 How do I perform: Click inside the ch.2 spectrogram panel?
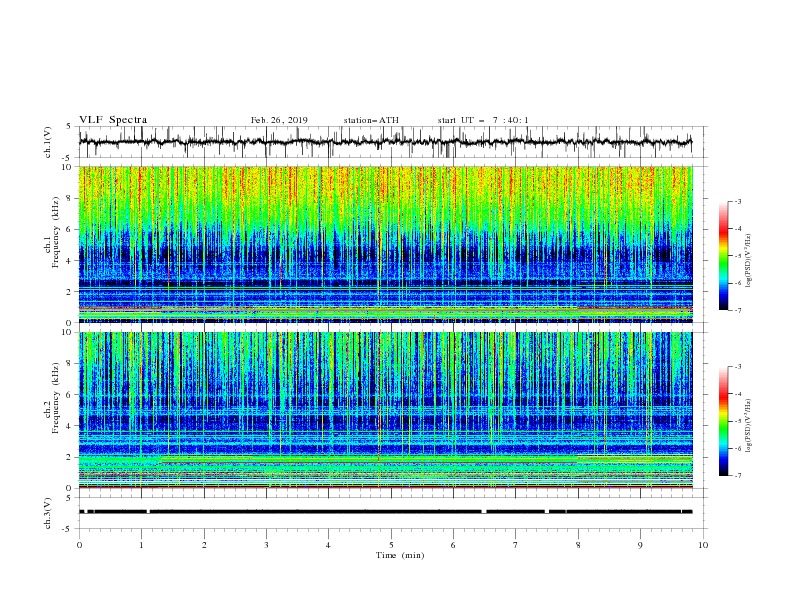[x=386, y=410]
